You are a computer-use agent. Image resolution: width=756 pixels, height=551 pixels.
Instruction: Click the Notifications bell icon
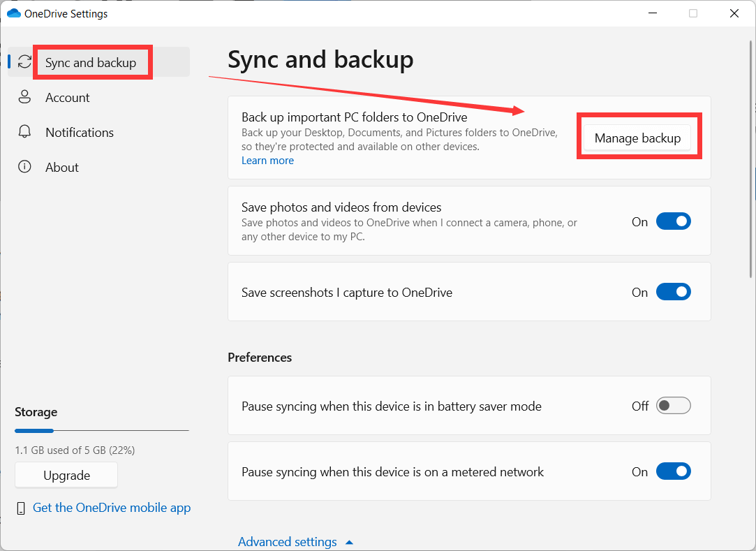pos(25,132)
